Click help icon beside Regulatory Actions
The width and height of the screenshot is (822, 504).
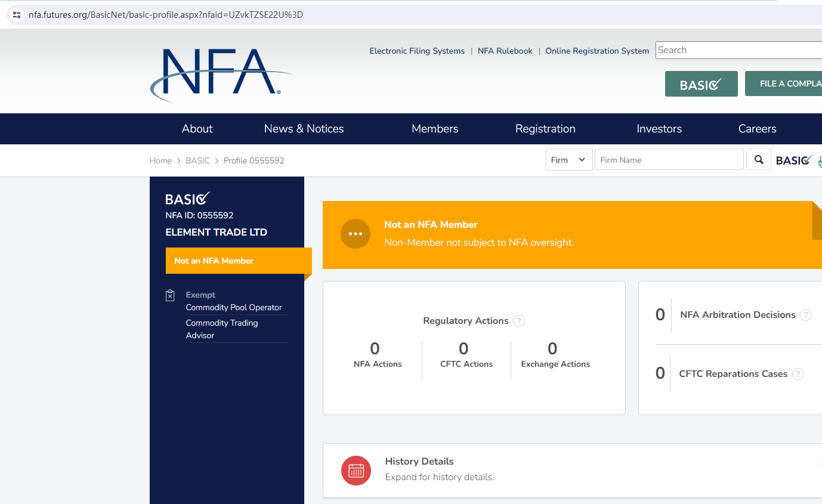(519, 321)
